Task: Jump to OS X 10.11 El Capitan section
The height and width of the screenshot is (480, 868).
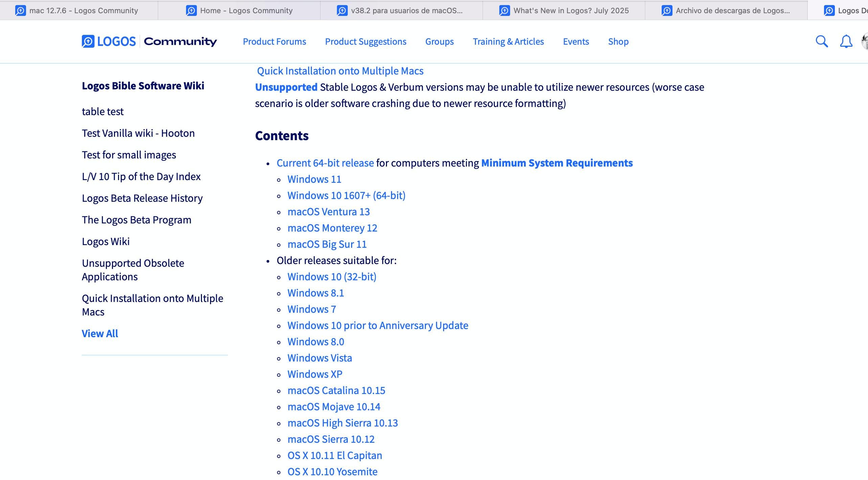Action: coord(335,455)
